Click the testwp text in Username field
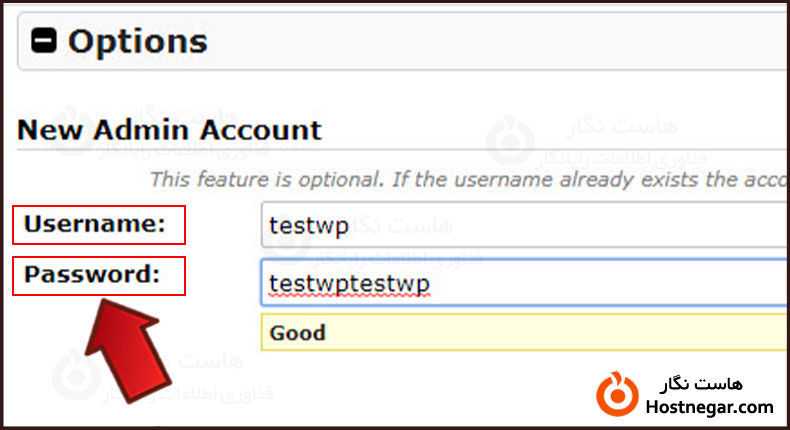Image resolution: width=790 pixels, height=430 pixels. coord(309,226)
